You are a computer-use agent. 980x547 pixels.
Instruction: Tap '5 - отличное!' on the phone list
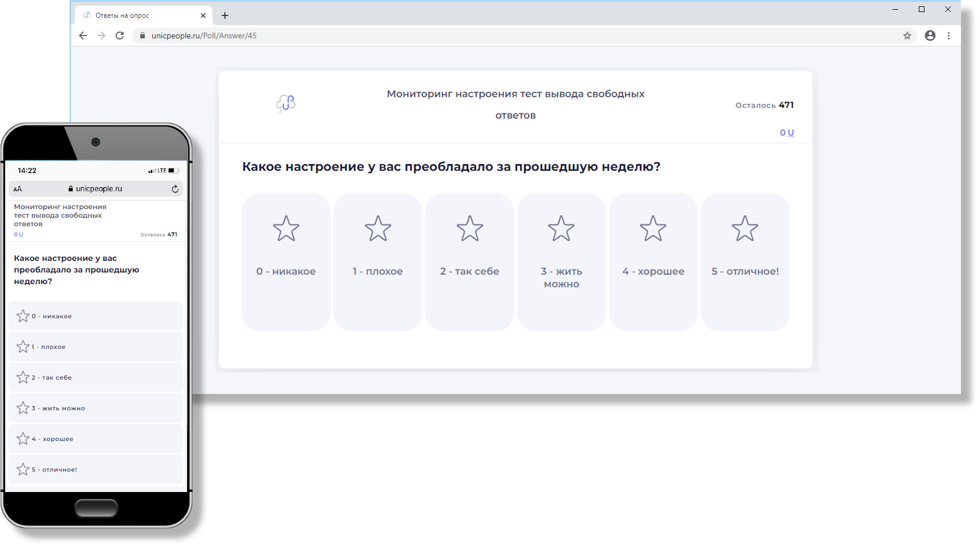[x=96, y=469]
